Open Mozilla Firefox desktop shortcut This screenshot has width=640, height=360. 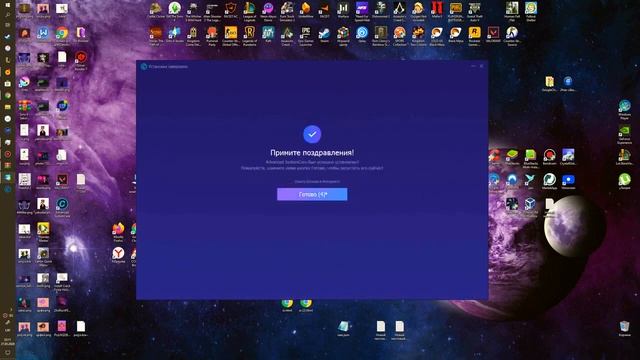(118, 232)
